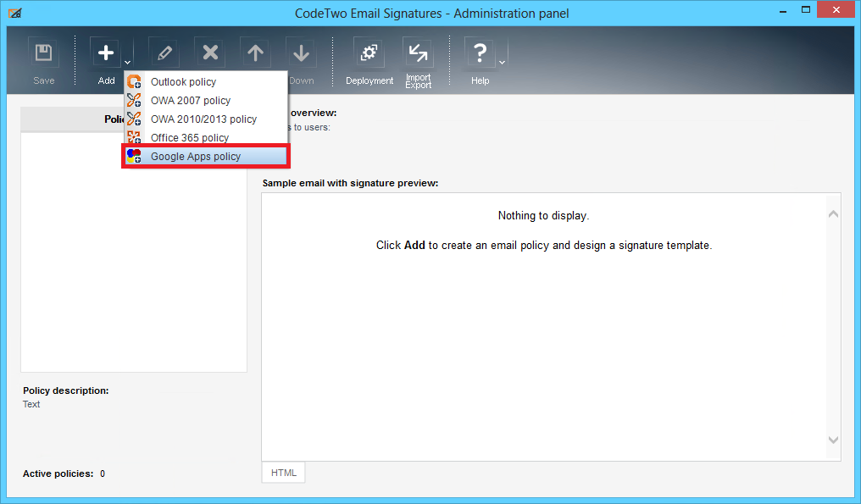Close the Administration panel window
The height and width of the screenshot is (504, 861).
point(836,10)
